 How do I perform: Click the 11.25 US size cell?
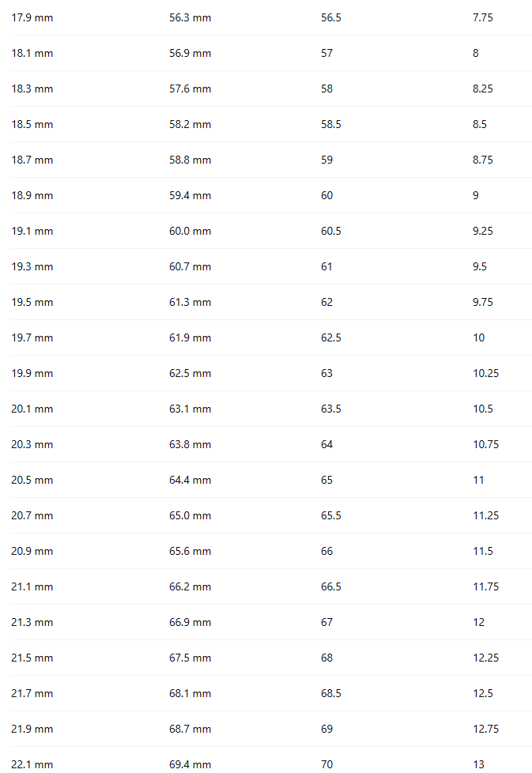[486, 515]
